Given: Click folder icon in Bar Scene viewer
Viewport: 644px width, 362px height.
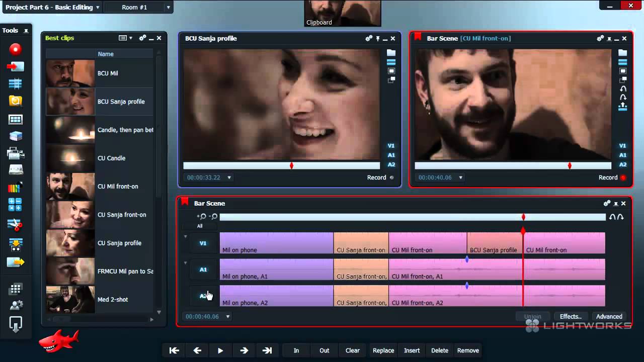Looking at the screenshot, I should [x=622, y=53].
